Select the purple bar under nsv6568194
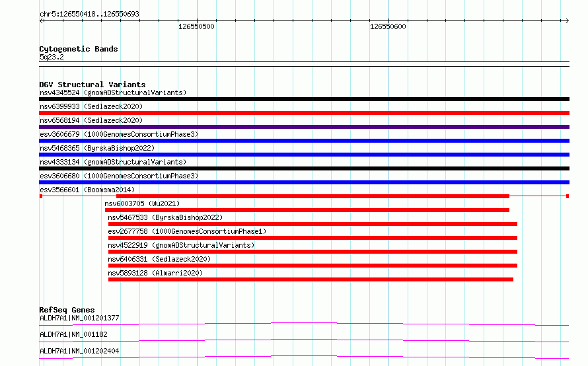 click(x=304, y=127)
